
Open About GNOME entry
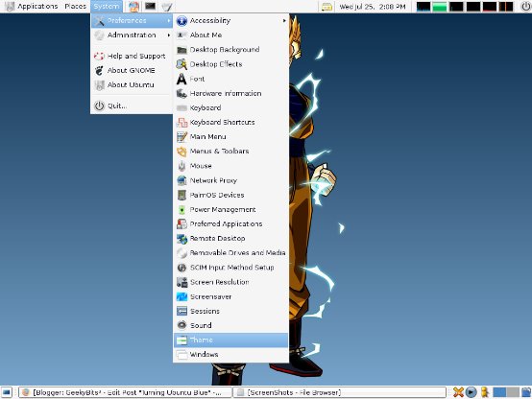click(132, 70)
